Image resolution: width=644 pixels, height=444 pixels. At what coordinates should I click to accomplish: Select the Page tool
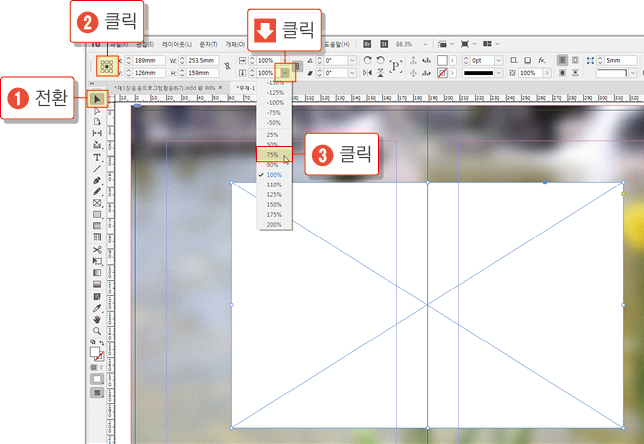[97, 122]
